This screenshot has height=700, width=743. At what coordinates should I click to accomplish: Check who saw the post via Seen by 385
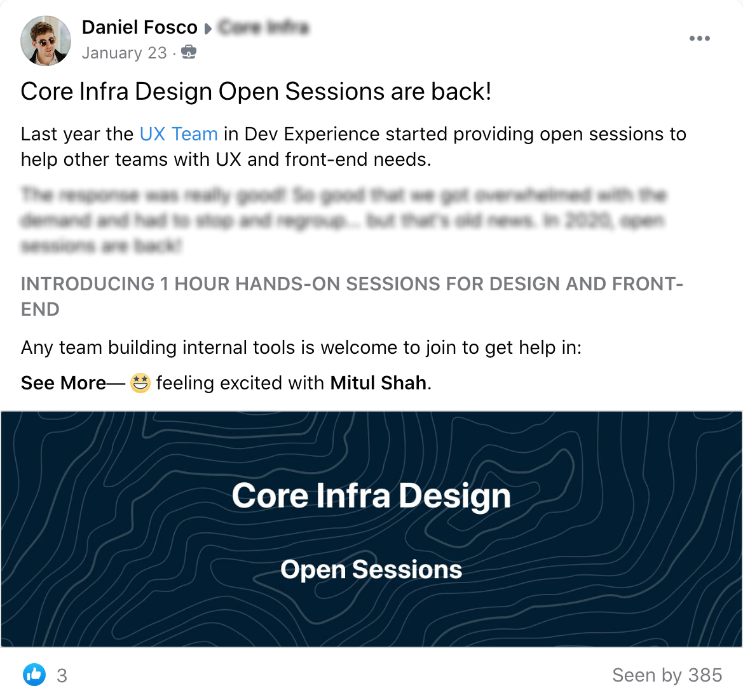(x=667, y=675)
